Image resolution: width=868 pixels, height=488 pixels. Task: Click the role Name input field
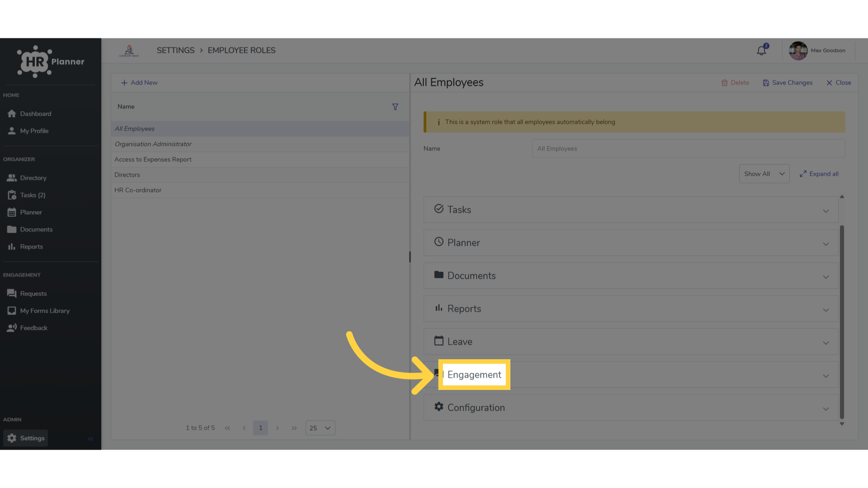(688, 149)
